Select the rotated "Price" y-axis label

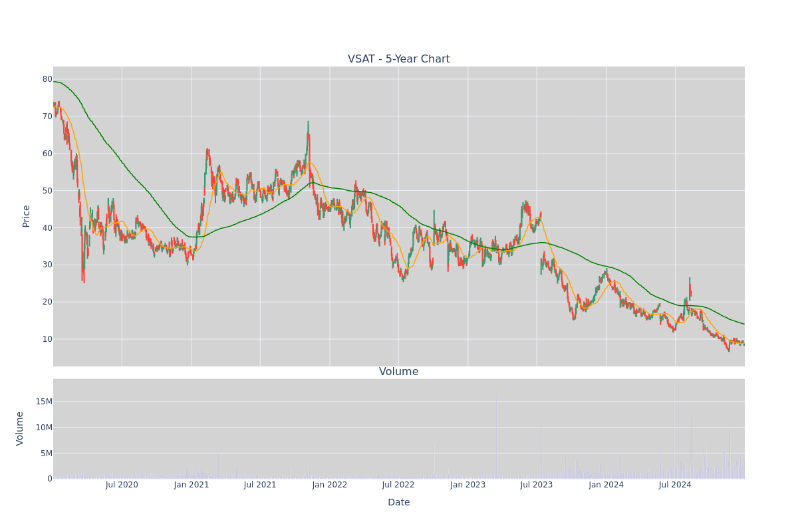click(x=27, y=216)
